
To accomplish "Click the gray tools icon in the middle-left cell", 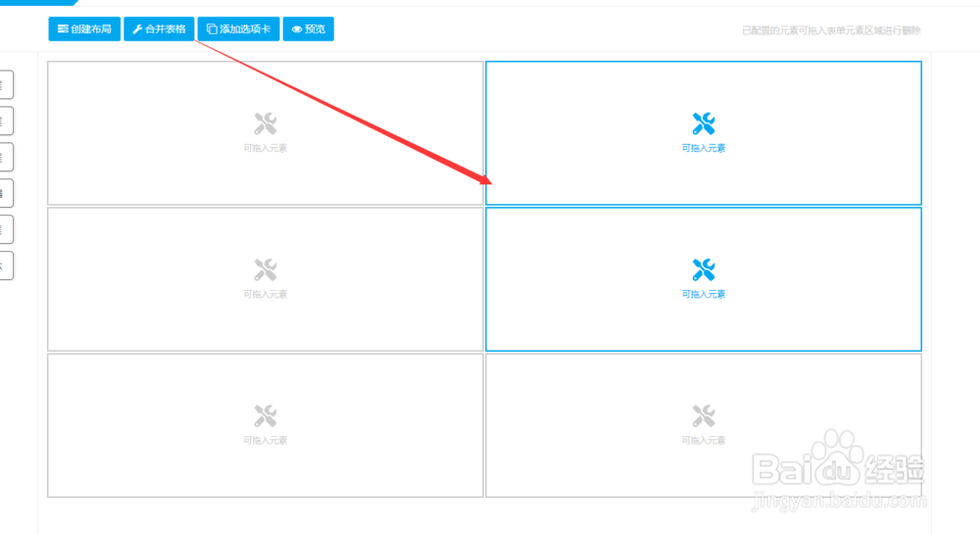I will [265, 269].
